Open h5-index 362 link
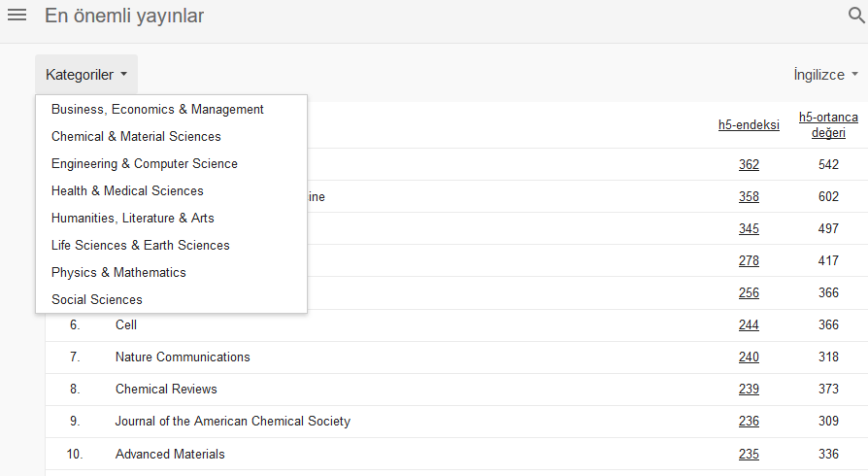 749,165
